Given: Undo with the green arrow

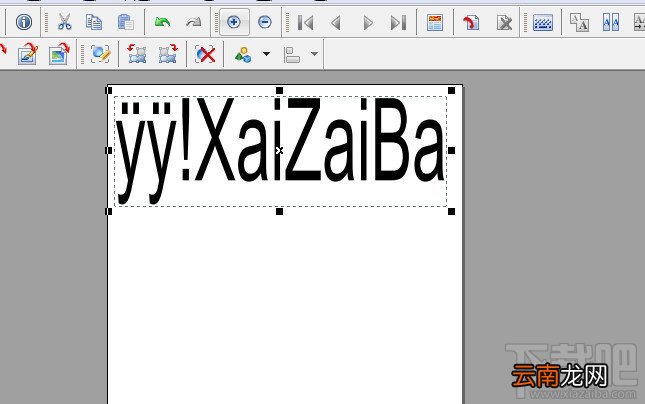Looking at the screenshot, I should (x=162, y=22).
